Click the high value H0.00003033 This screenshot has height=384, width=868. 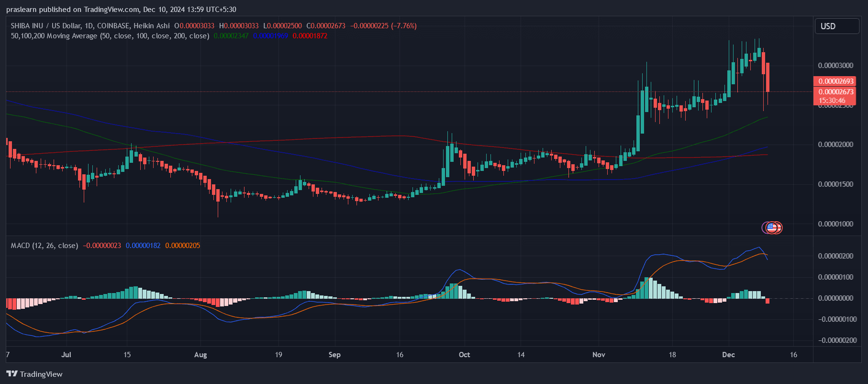(x=239, y=26)
